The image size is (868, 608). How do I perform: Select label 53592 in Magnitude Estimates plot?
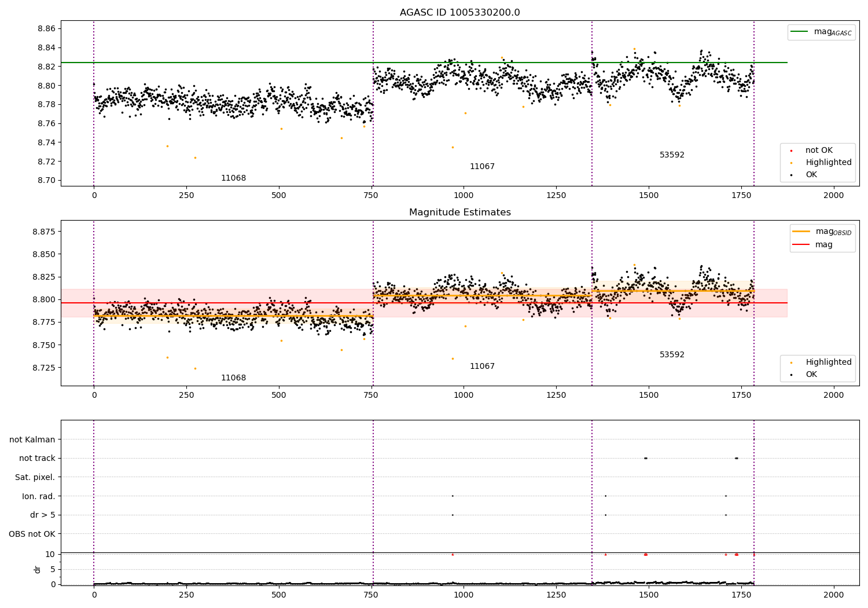pos(672,355)
